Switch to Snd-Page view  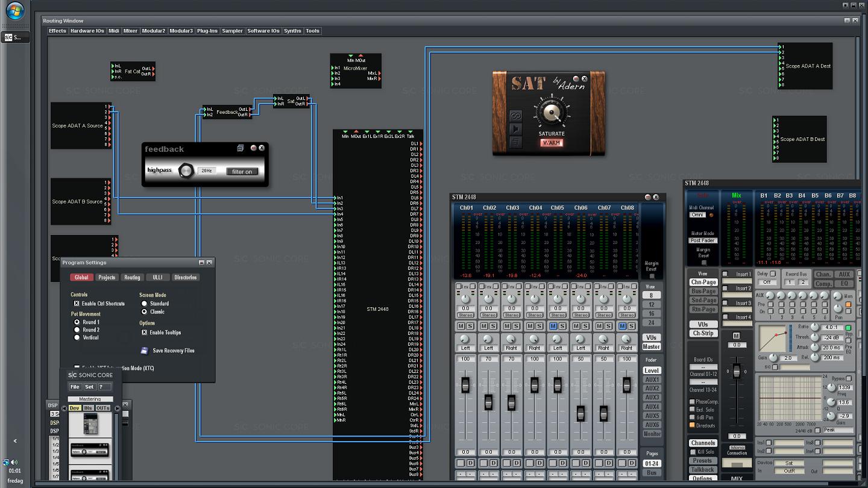tap(703, 300)
